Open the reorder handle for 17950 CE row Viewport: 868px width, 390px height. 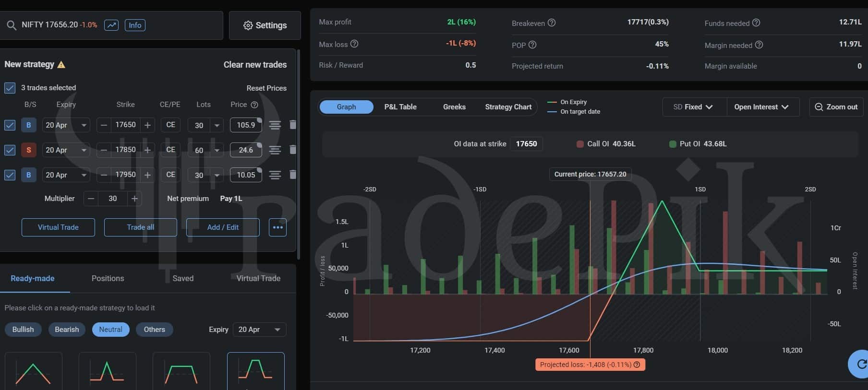click(275, 175)
